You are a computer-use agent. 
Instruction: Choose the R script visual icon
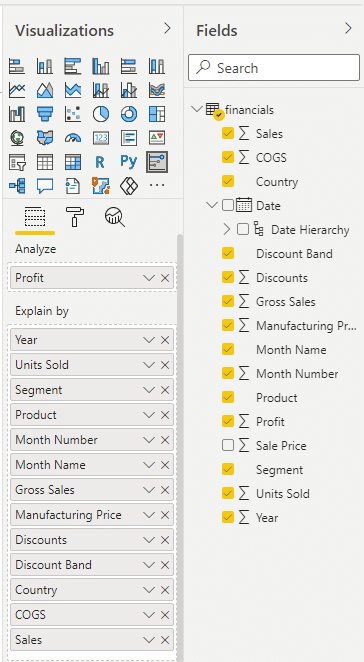point(100,162)
